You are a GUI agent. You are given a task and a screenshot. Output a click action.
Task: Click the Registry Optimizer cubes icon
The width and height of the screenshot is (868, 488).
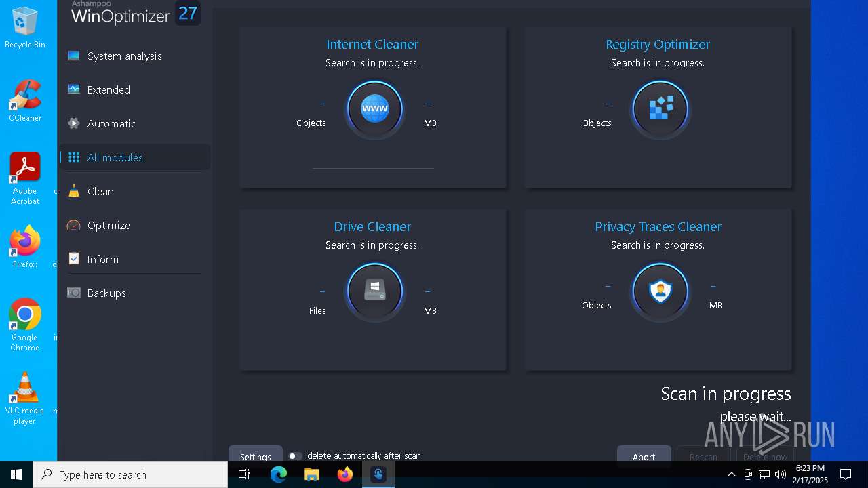point(660,108)
